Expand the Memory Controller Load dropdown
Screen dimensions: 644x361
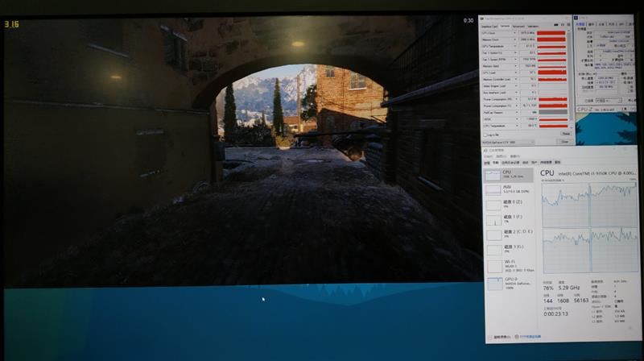[516, 79]
